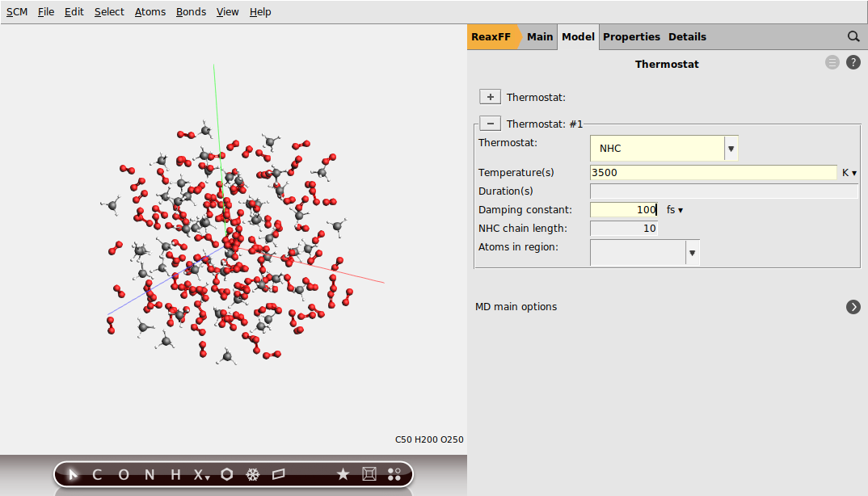Select the Carbon atom drawing tool

click(97, 474)
